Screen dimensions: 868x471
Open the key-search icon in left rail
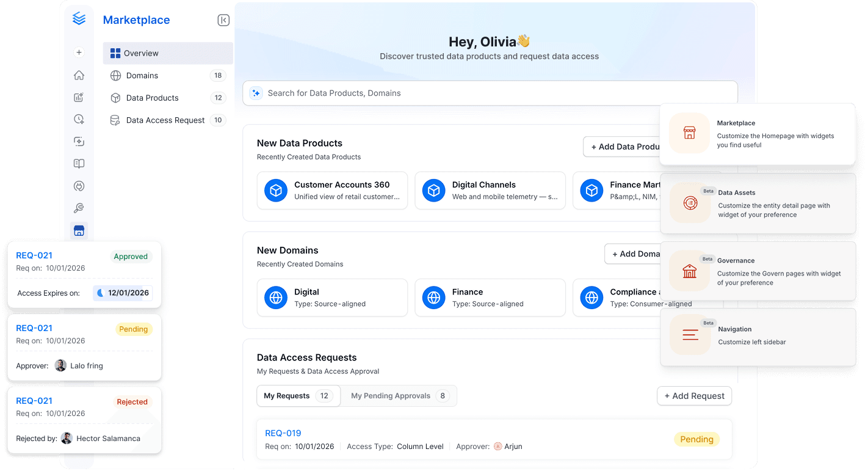click(x=79, y=208)
